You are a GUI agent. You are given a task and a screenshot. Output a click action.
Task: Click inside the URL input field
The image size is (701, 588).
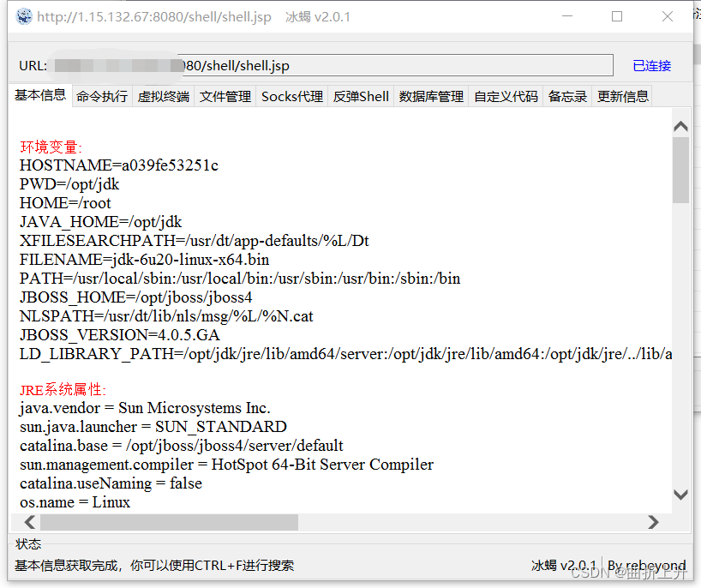[x=343, y=65]
